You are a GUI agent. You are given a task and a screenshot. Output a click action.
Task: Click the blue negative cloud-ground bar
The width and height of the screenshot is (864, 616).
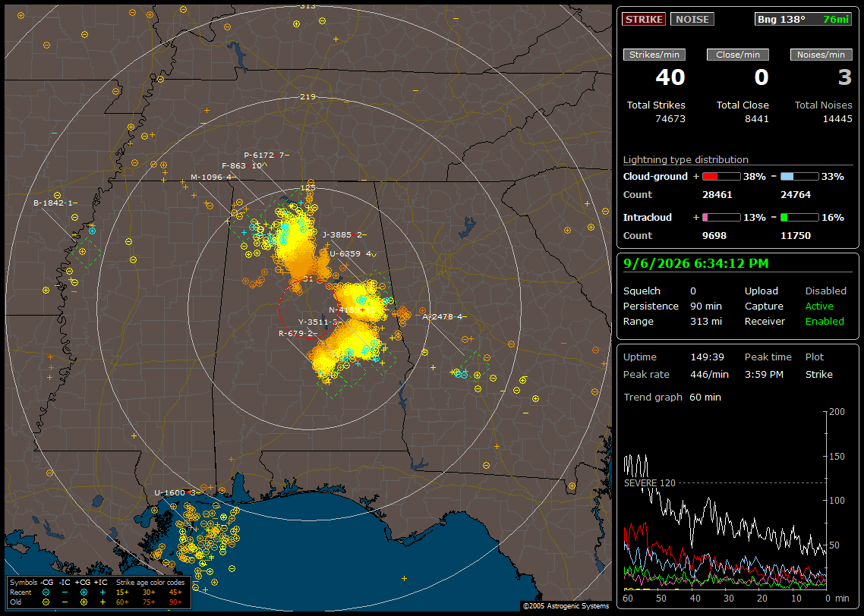click(x=799, y=177)
